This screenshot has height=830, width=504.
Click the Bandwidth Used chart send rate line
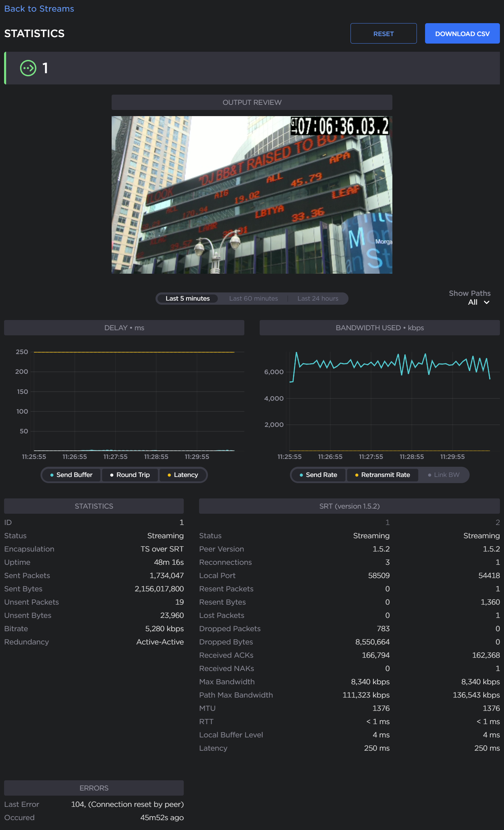pos(371,364)
